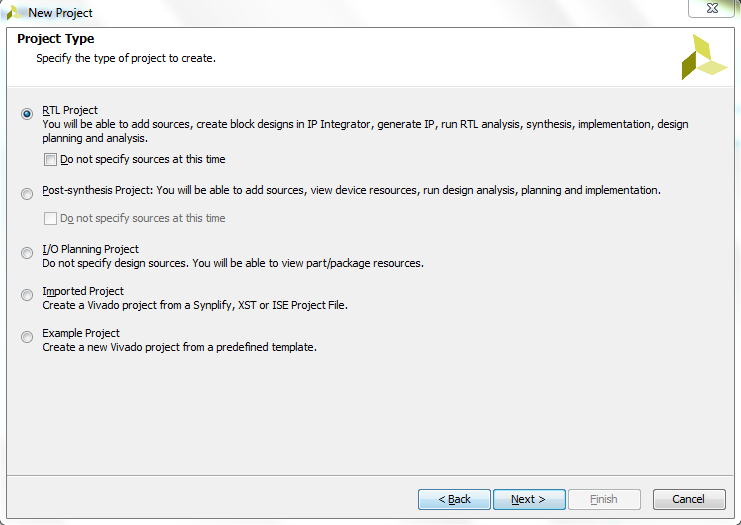This screenshot has height=525, width=741.
Task: Click the 'RTL Project' option label text
Action: click(x=70, y=110)
